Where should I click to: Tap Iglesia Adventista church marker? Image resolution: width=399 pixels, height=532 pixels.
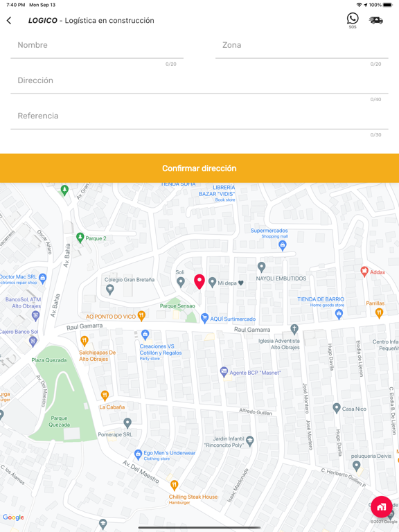pos(294,329)
